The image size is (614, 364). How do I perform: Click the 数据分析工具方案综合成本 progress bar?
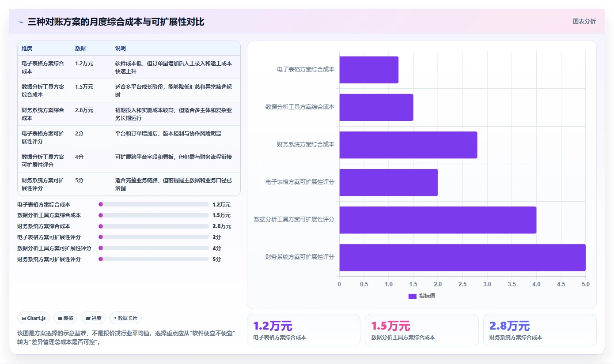[x=154, y=215]
